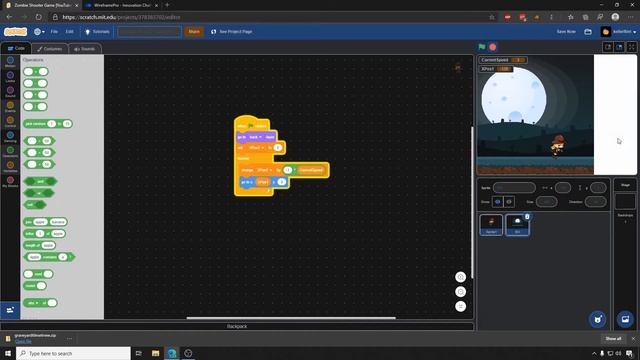640x360 pixels.
Task: Hide the sprite using the hidden eye toggle
Action: (509, 202)
